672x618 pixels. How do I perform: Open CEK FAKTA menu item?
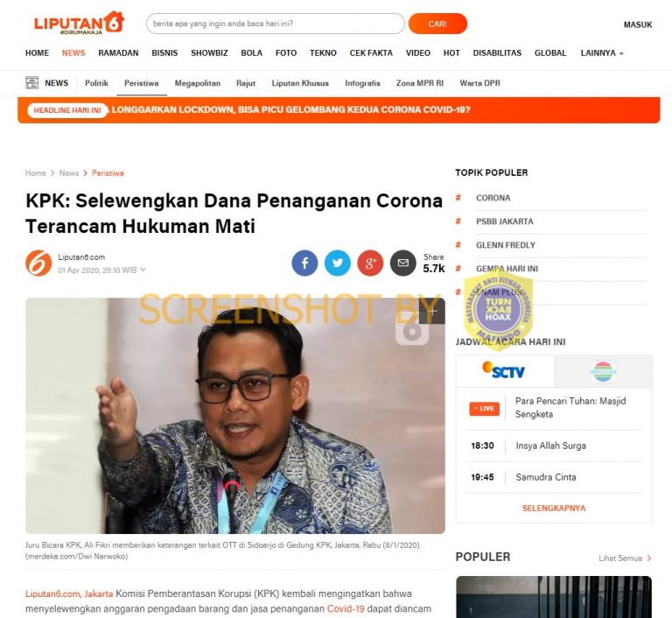click(x=371, y=53)
